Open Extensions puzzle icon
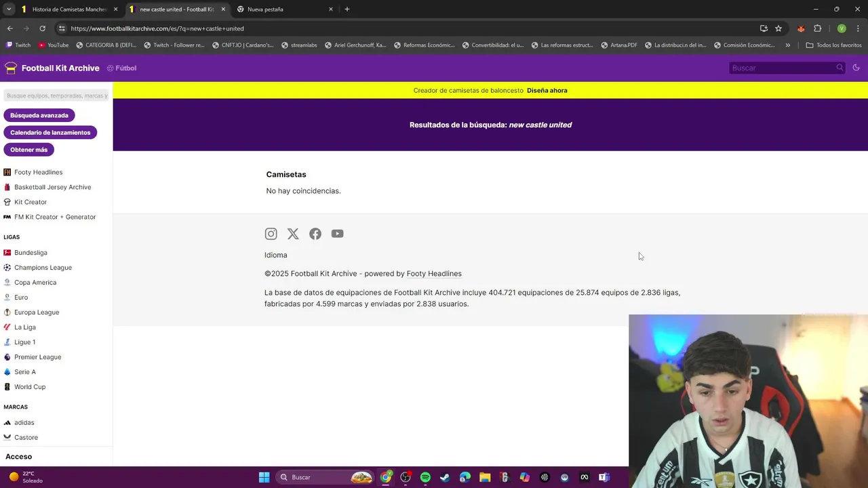Viewport: 868px width, 488px height. pyautogui.click(x=817, y=28)
